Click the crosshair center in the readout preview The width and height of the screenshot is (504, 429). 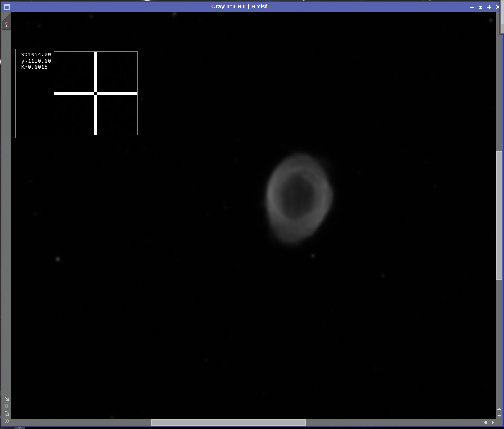tap(96, 93)
